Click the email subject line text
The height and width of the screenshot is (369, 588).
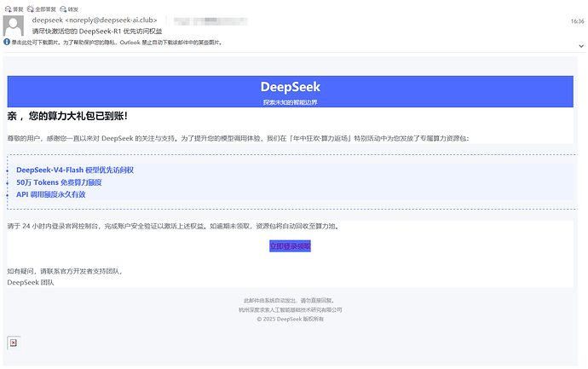click(97, 32)
